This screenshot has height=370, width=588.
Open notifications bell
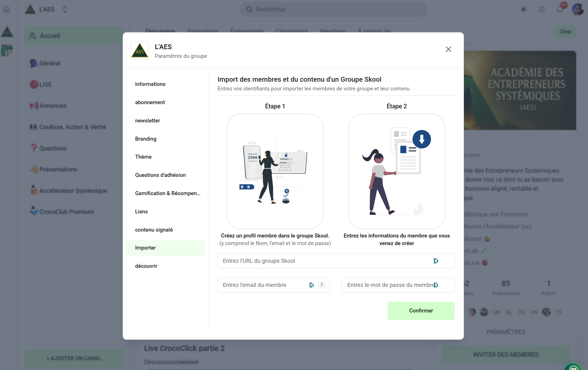(x=560, y=10)
